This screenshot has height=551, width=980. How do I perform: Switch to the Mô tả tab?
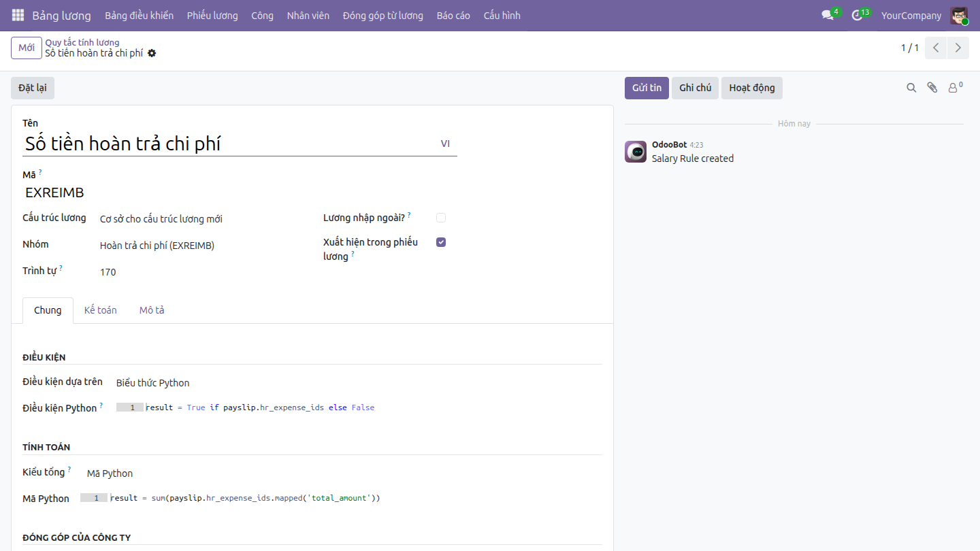tap(152, 310)
